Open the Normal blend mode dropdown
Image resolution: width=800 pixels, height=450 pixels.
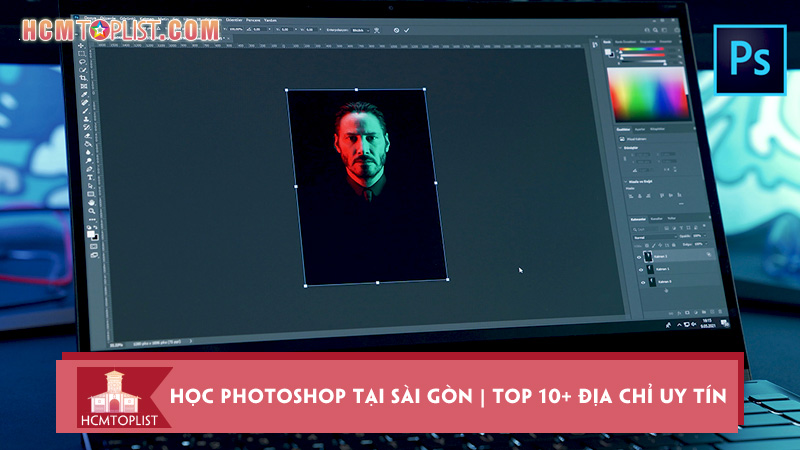tap(656, 237)
